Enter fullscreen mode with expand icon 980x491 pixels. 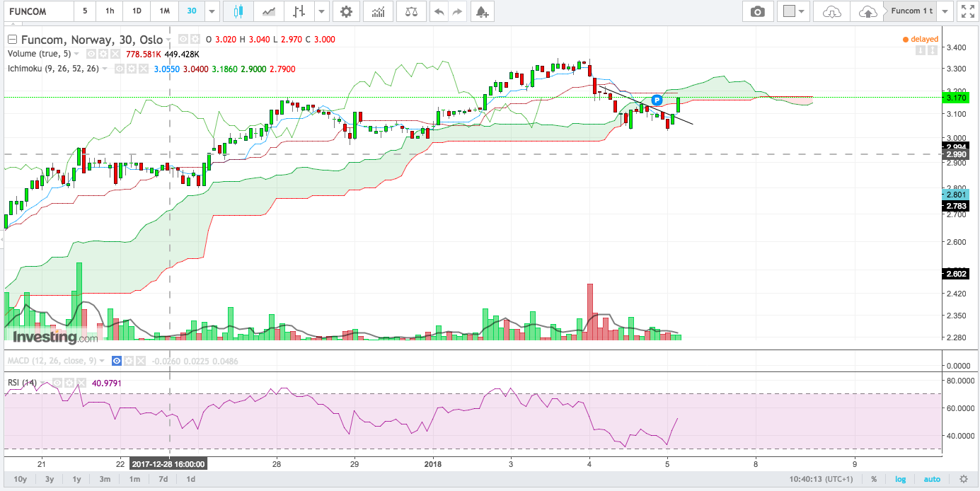click(x=965, y=11)
